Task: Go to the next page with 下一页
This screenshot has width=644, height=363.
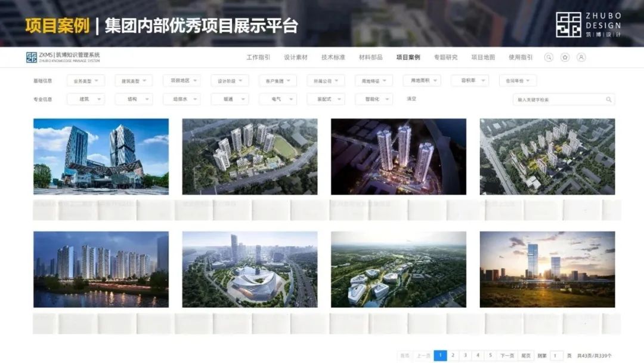Action: (506, 354)
